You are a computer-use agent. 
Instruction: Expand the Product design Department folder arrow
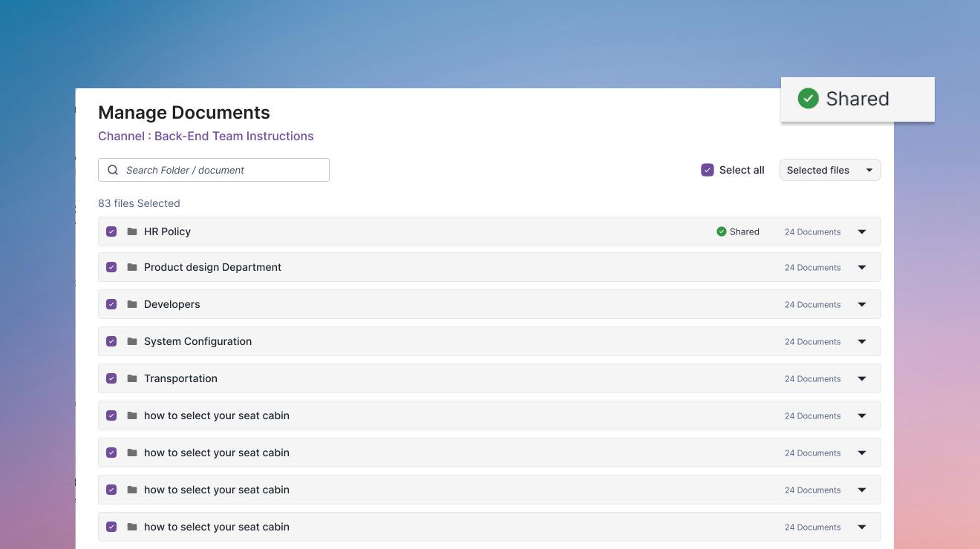pos(862,267)
